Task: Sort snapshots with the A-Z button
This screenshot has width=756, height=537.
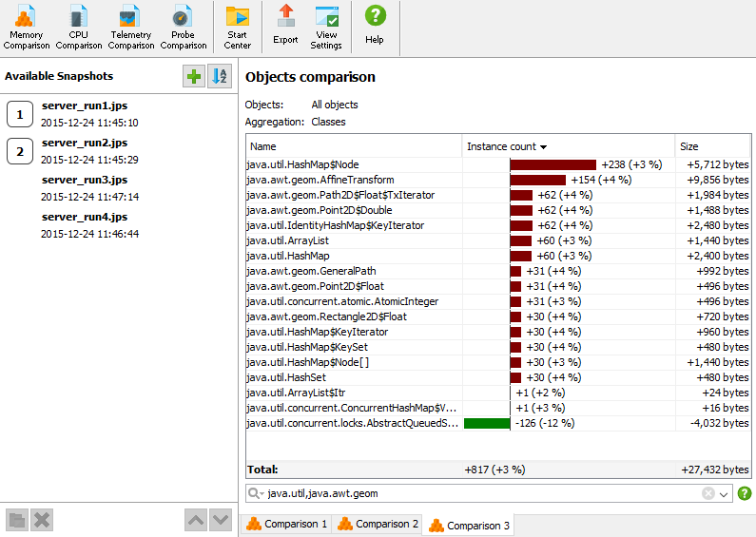Action: (x=220, y=76)
